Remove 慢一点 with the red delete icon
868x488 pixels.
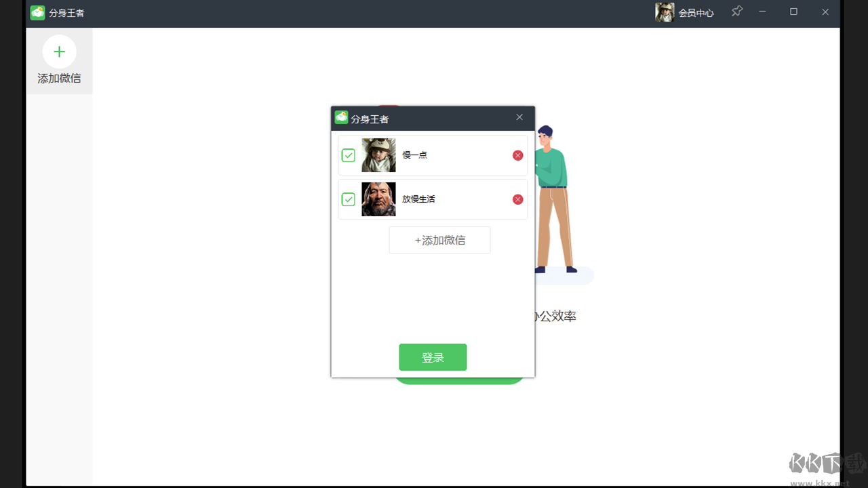coord(517,155)
